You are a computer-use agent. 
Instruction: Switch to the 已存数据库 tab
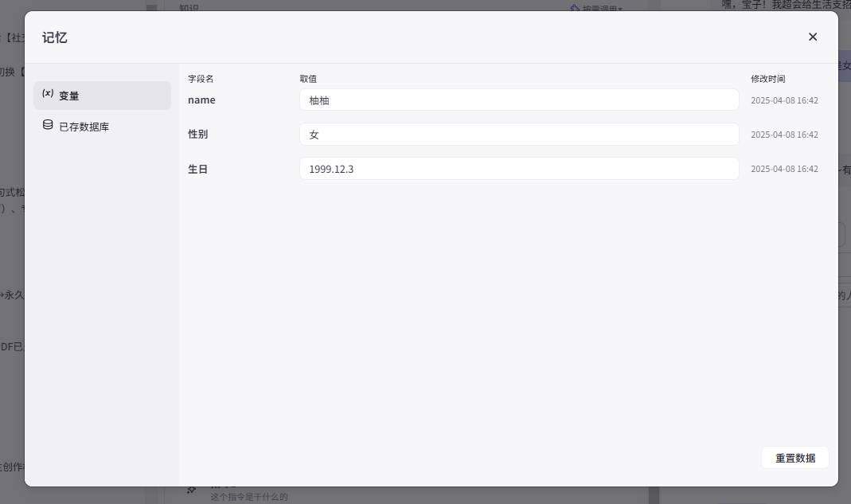(84, 127)
